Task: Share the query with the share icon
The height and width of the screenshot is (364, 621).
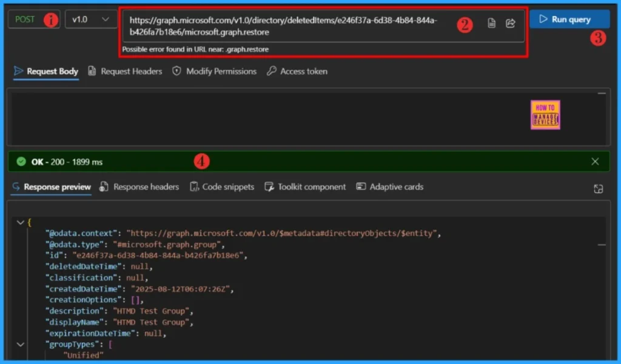Action: pos(511,24)
